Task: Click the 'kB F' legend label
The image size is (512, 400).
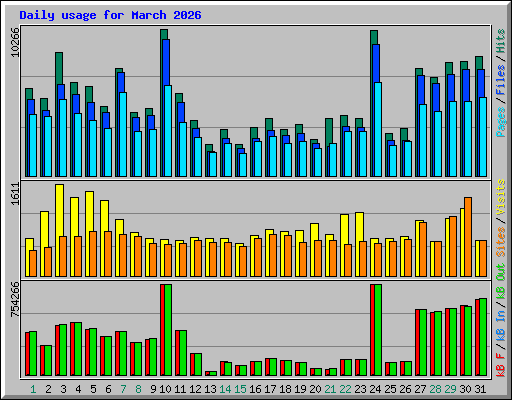Action: (501, 365)
